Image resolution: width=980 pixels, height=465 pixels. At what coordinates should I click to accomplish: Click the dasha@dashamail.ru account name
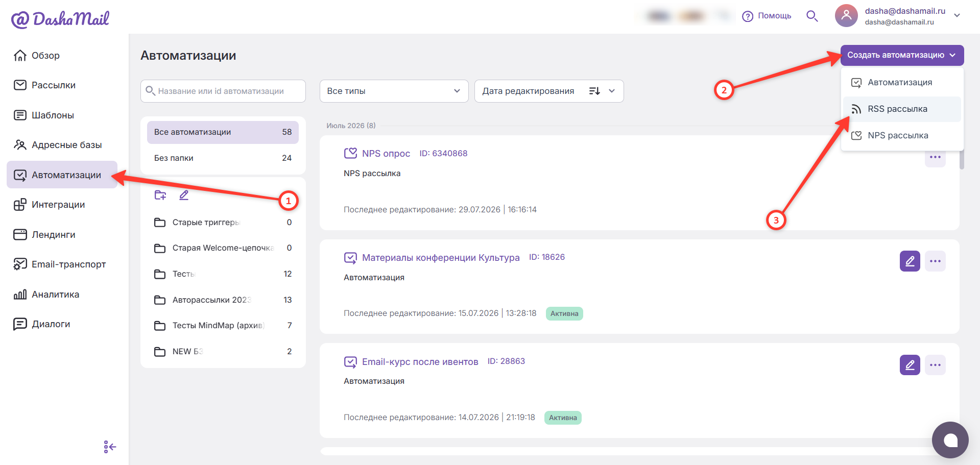click(905, 11)
